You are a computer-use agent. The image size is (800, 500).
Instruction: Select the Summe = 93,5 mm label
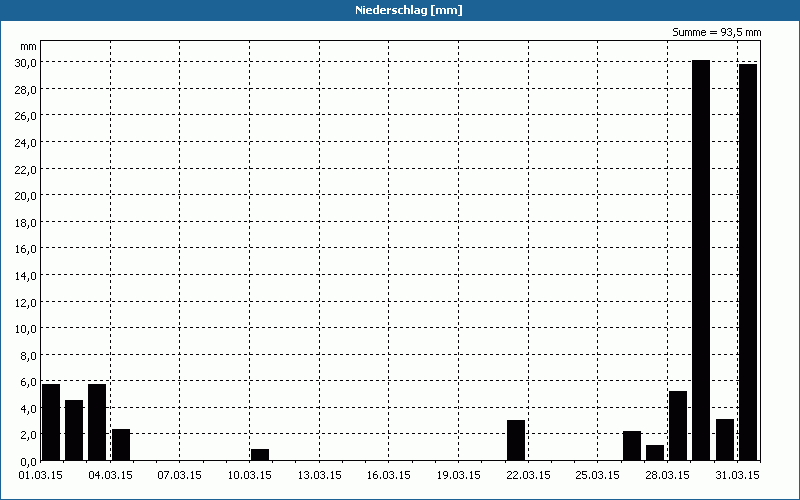[x=716, y=33]
